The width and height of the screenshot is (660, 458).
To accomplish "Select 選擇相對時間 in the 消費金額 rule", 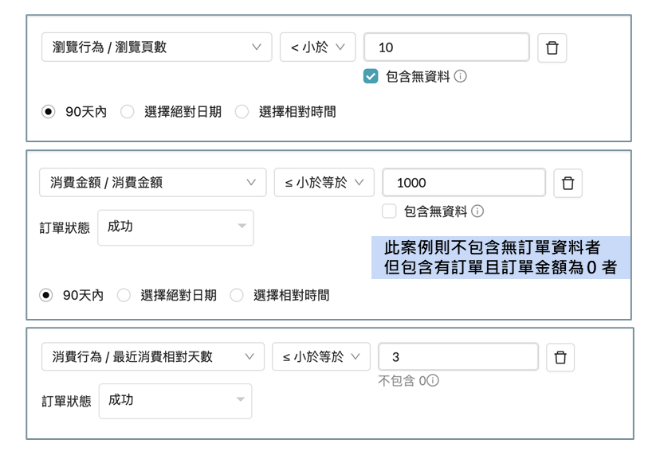I will click(x=237, y=295).
